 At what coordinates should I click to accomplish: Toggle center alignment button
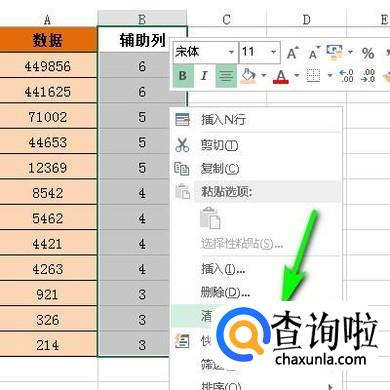point(226,76)
